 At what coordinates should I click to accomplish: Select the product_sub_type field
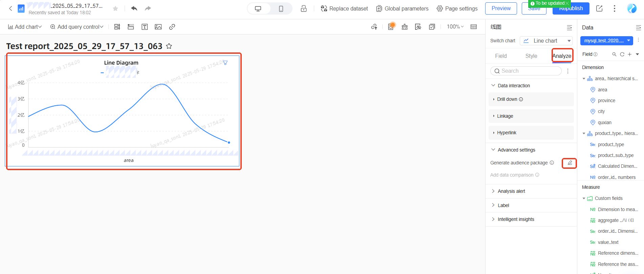pyautogui.click(x=615, y=155)
